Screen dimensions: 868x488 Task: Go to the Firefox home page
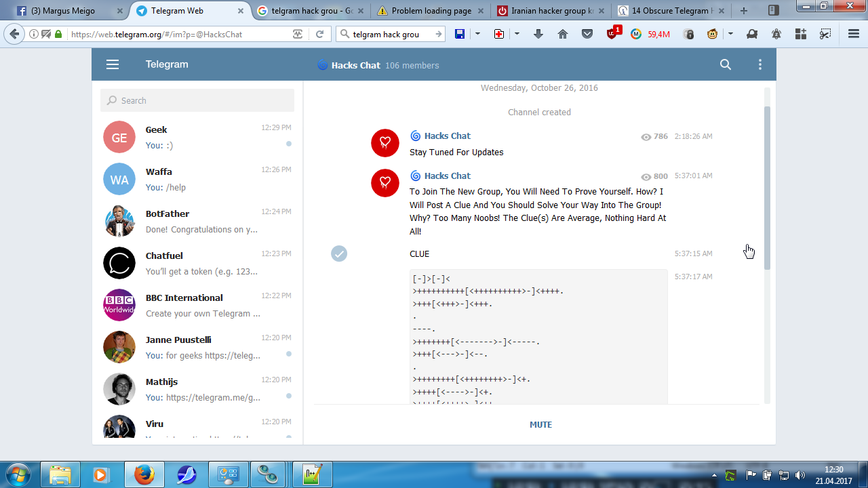coord(563,35)
